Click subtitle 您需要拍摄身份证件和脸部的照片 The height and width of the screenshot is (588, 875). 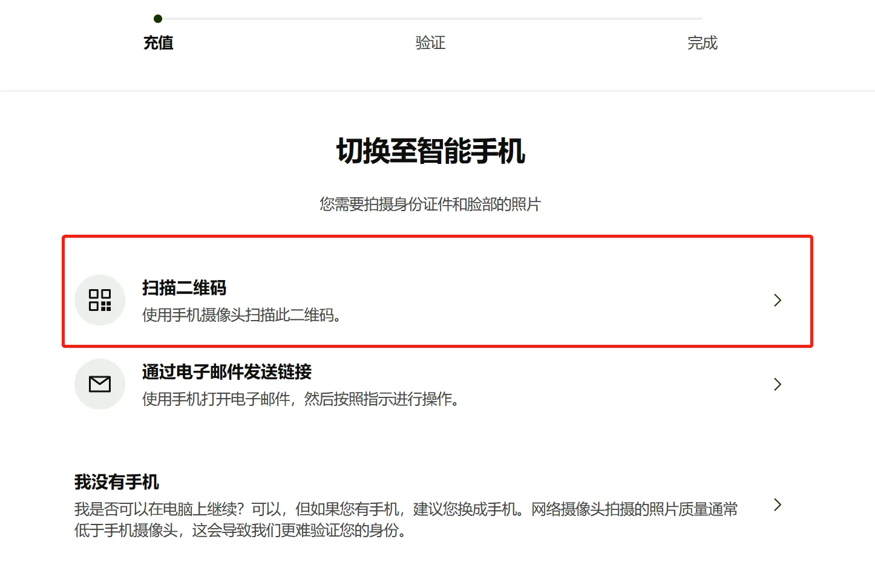(x=430, y=204)
